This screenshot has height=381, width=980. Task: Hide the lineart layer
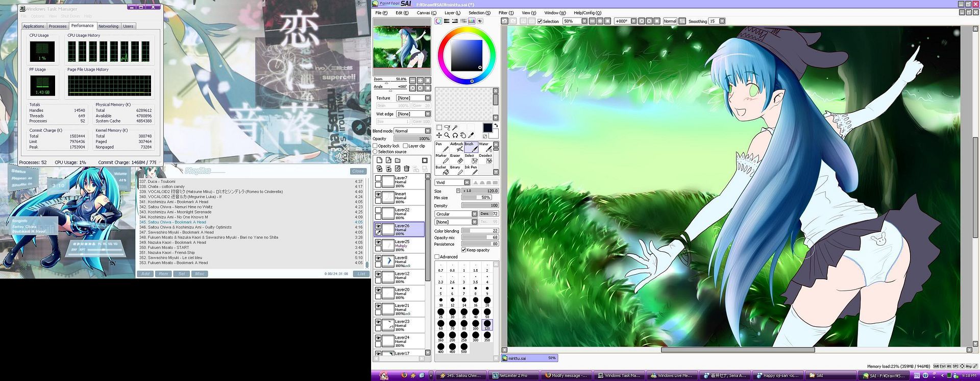point(378,194)
